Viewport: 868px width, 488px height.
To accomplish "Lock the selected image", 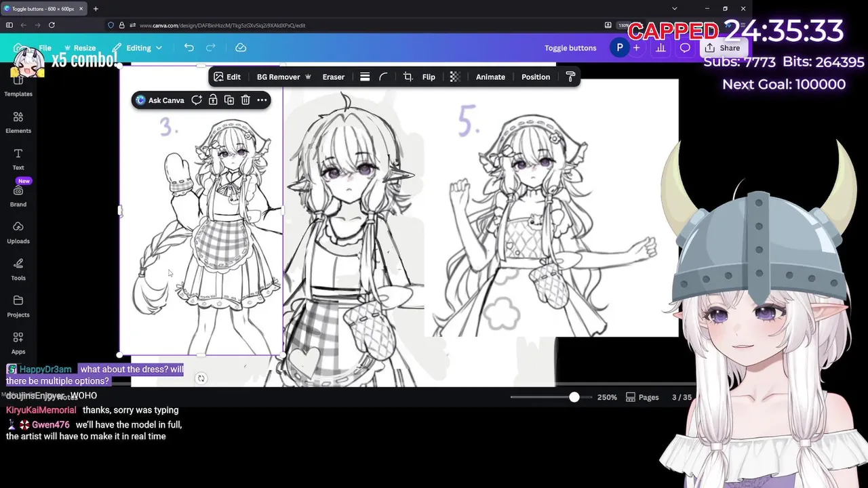I will coord(213,100).
